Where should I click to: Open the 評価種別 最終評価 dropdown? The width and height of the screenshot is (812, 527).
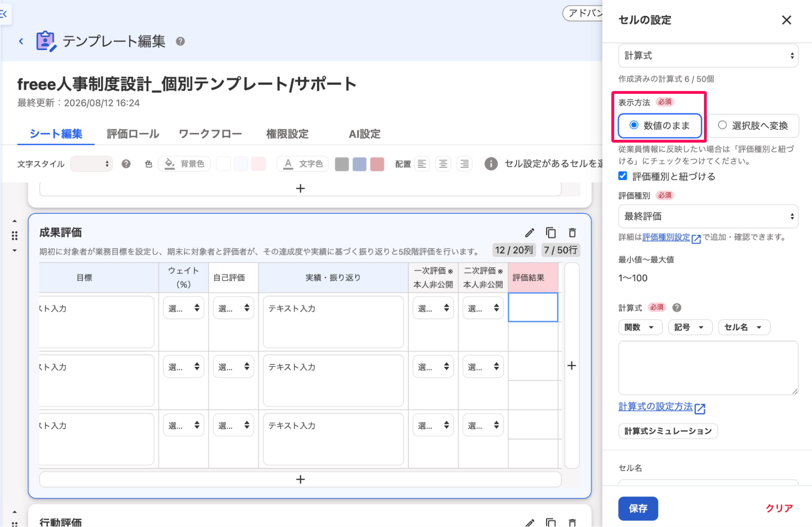pyautogui.click(x=708, y=216)
